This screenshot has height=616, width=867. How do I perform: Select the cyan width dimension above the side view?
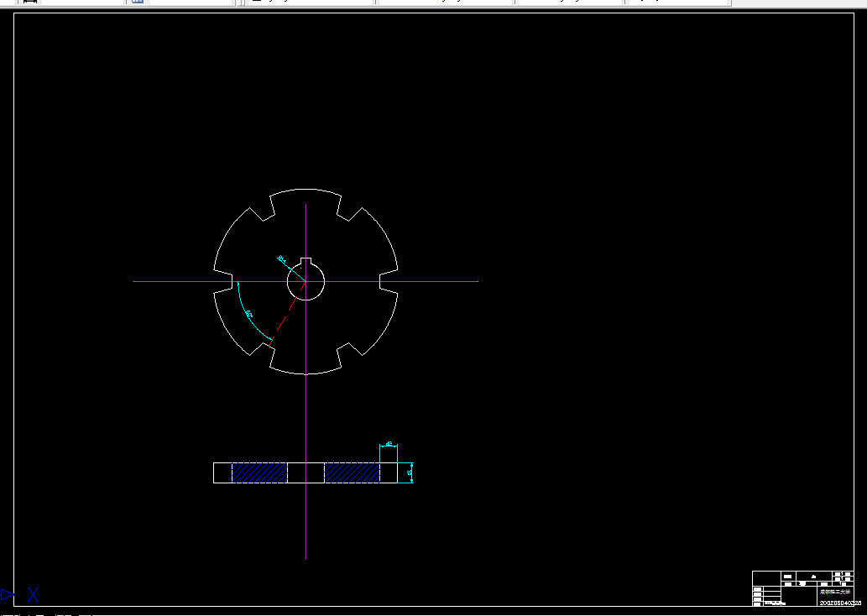(x=389, y=444)
